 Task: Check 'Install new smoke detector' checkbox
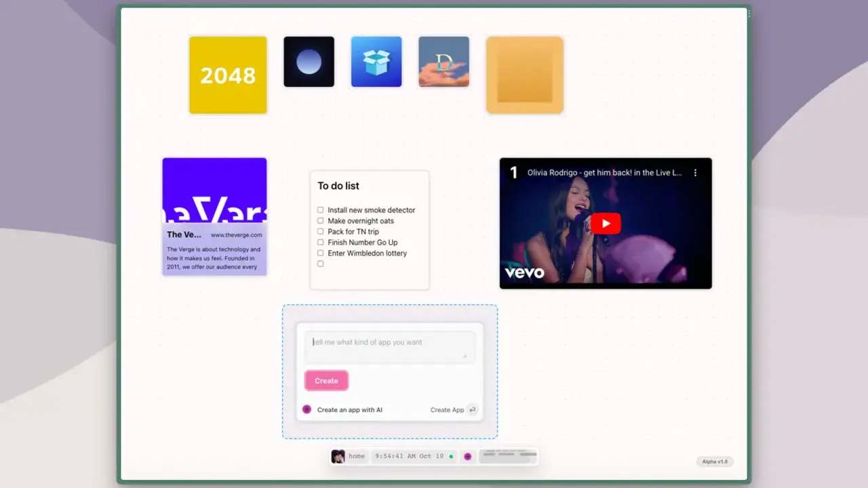point(321,210)
